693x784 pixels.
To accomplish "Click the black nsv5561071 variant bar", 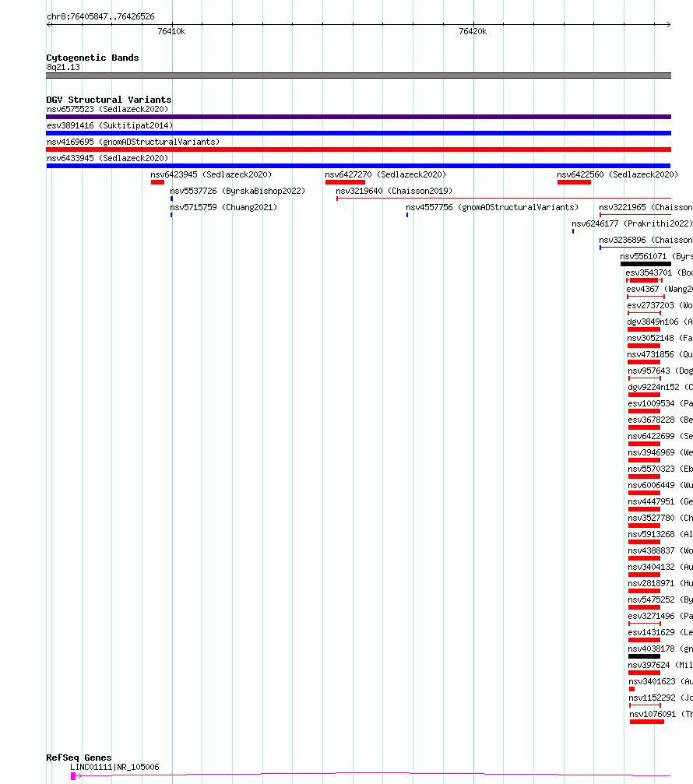I will click(646, 264).
